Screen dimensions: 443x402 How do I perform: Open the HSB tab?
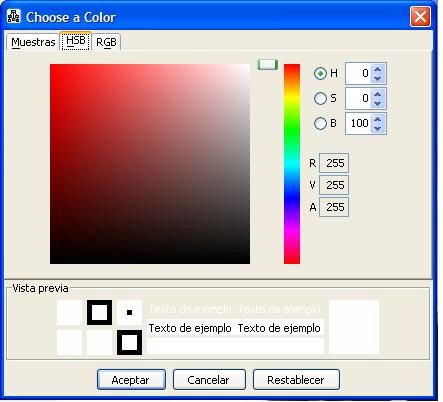(76, 41)
